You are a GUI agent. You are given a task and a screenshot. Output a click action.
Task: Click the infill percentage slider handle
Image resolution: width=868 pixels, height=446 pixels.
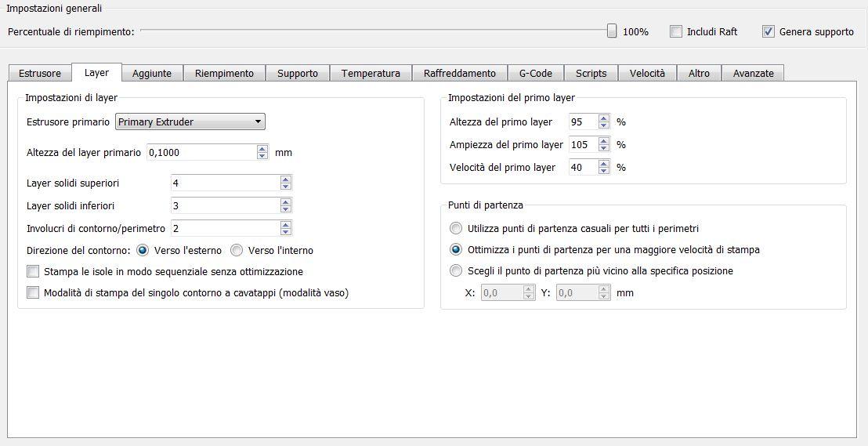(612, 31)
